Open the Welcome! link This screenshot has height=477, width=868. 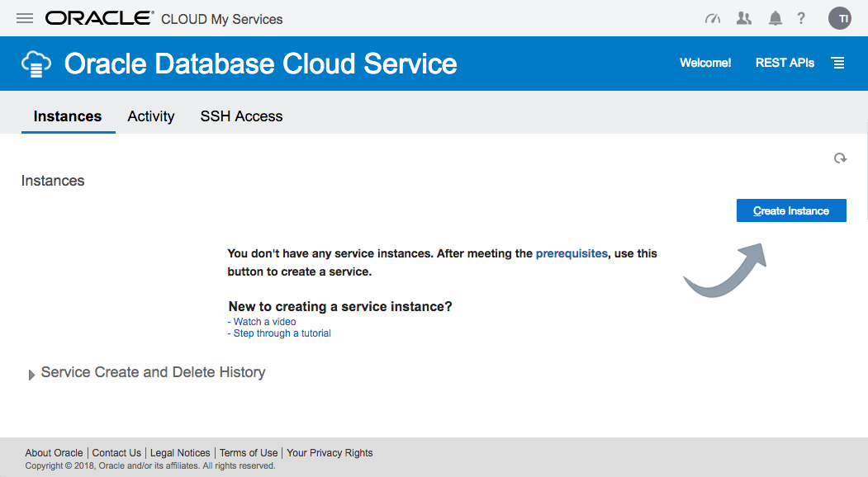(x=705, y=63)
